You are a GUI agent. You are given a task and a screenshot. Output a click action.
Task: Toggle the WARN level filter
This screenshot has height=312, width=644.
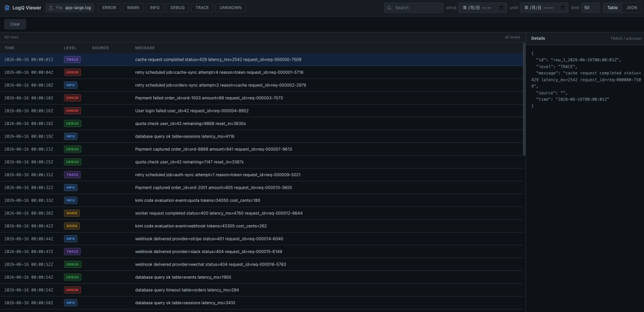132,8
